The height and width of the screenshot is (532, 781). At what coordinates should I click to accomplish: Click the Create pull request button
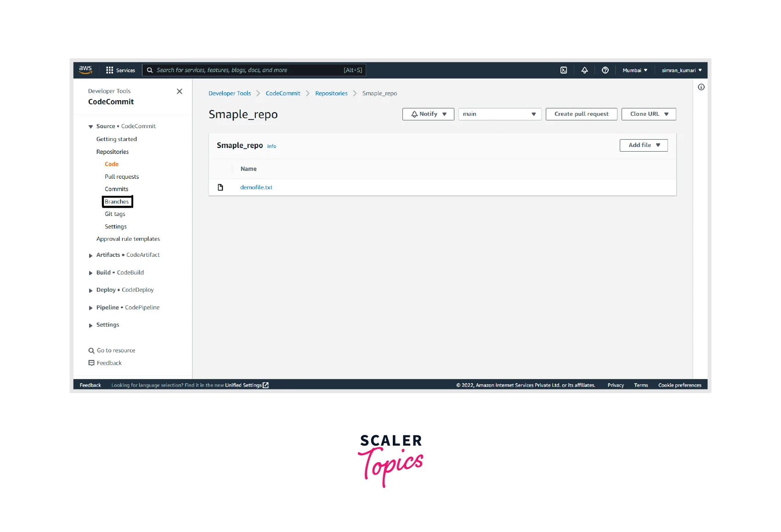pyautogui.click(x=581, y=114)
